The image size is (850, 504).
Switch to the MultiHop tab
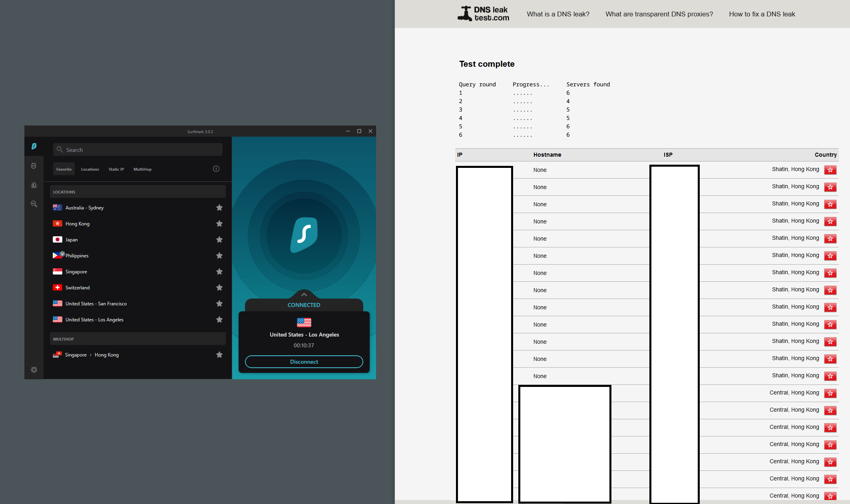(142, 169)
